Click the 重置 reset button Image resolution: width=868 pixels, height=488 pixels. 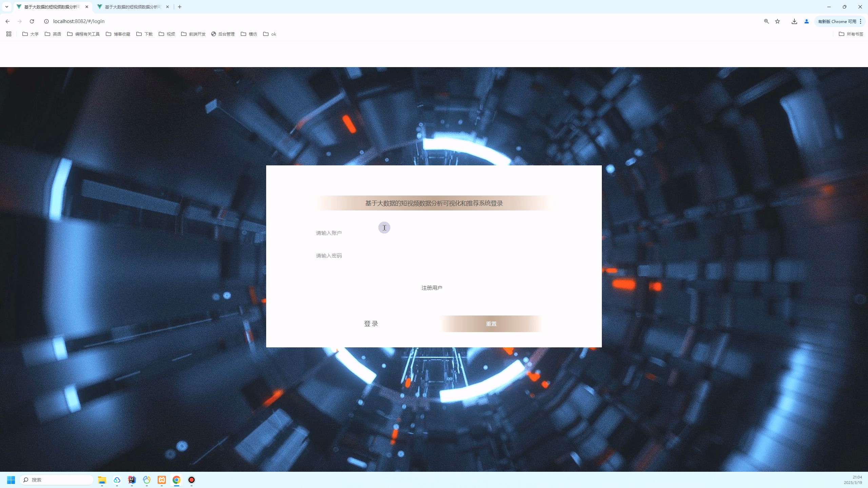click(x=491, y=324)
